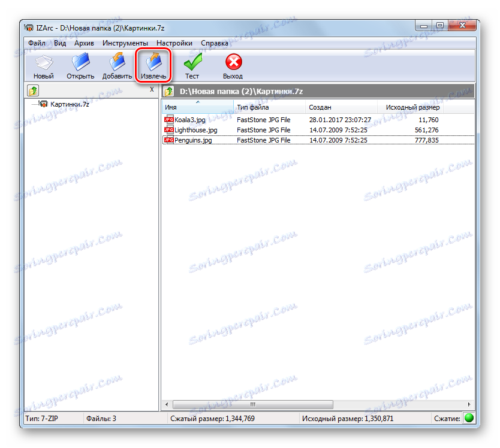Open the Инструменты menu
Screen dimensions: 500x448
tap(125, 43)
